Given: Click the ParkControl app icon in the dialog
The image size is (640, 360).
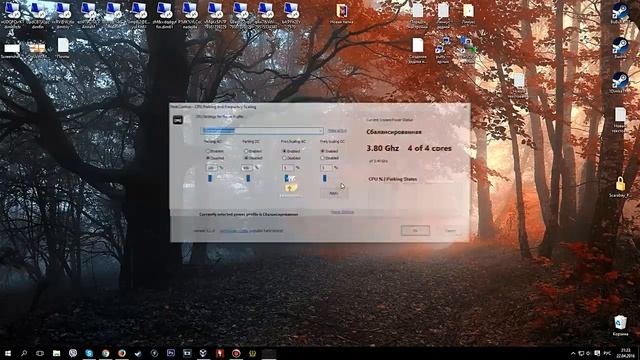Looking at the screenshot, I should [178, 120].
